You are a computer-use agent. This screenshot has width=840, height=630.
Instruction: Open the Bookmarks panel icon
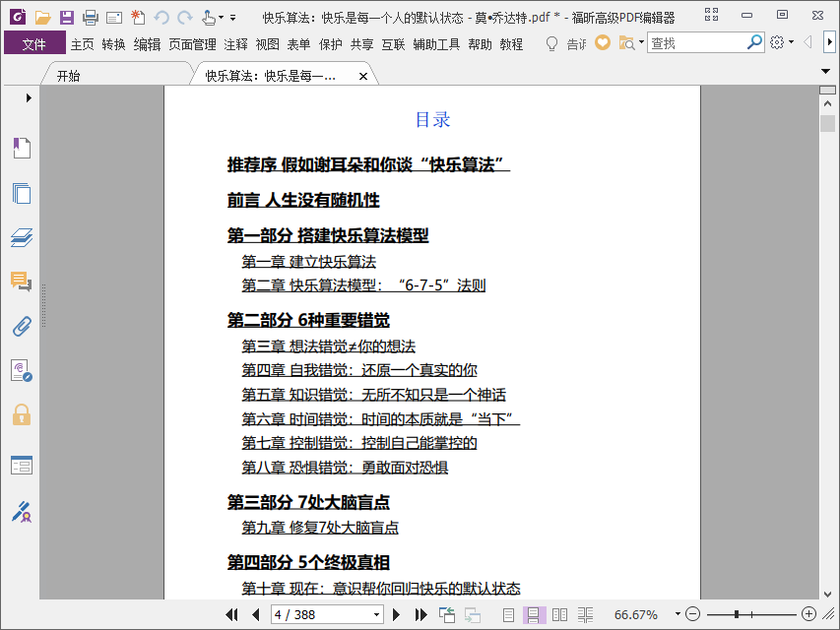tap(22, 148)
